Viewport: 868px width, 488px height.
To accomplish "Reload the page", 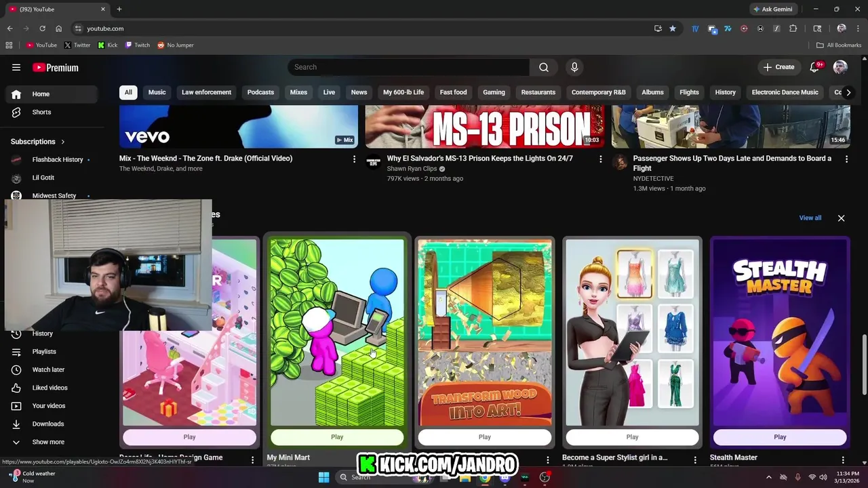I will tap(42, 28).
